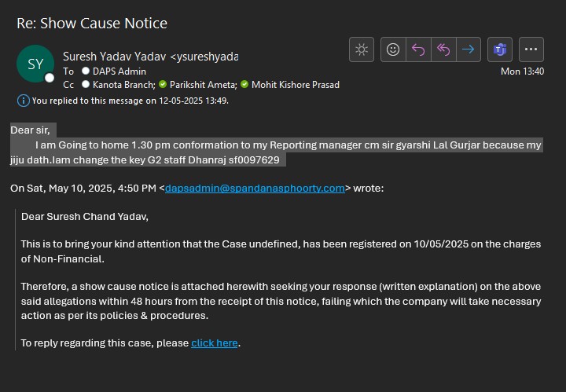Toggle the sun icon to switch background

click(x=362, y=49)
